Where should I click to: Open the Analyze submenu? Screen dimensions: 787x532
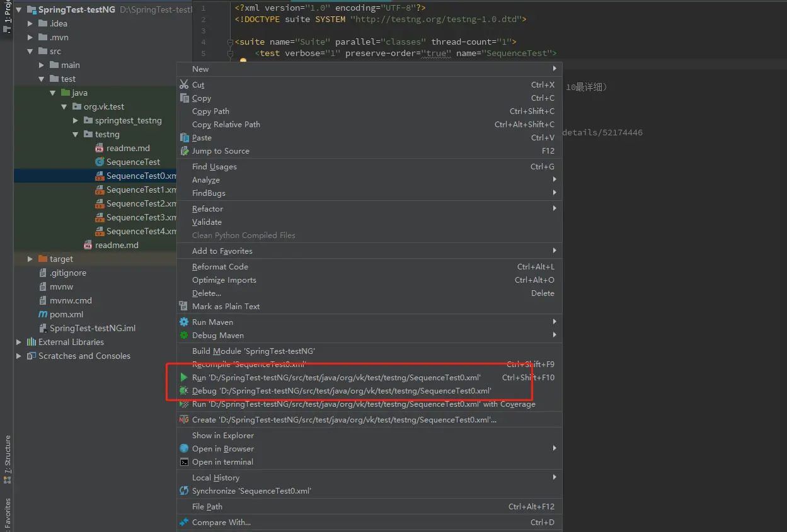point(369,179)
